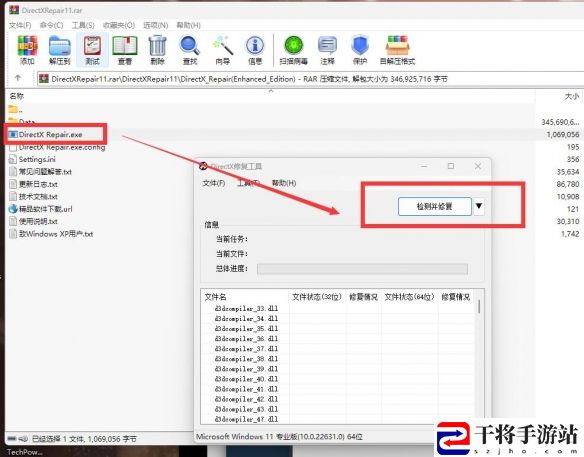Open the 命令(C) menu in WinRAR
Screen dimensions: 584x457
pos(51,25)
